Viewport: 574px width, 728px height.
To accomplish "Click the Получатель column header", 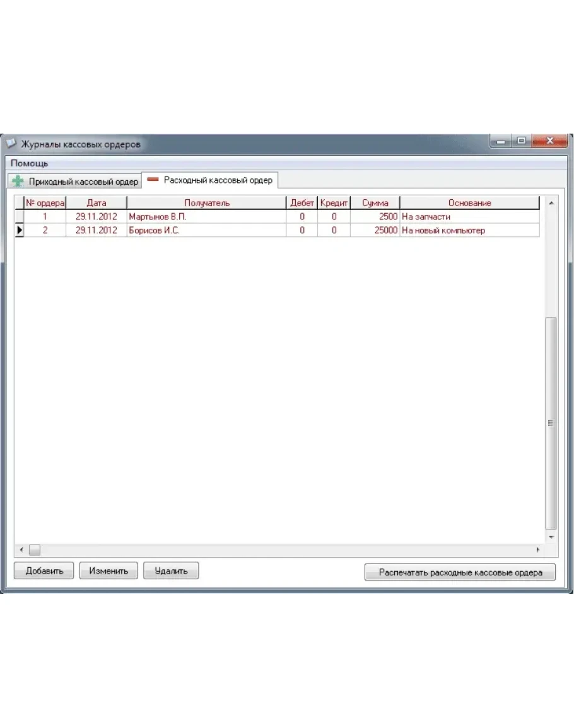I will pyautogui.click(x=207, y=203).
